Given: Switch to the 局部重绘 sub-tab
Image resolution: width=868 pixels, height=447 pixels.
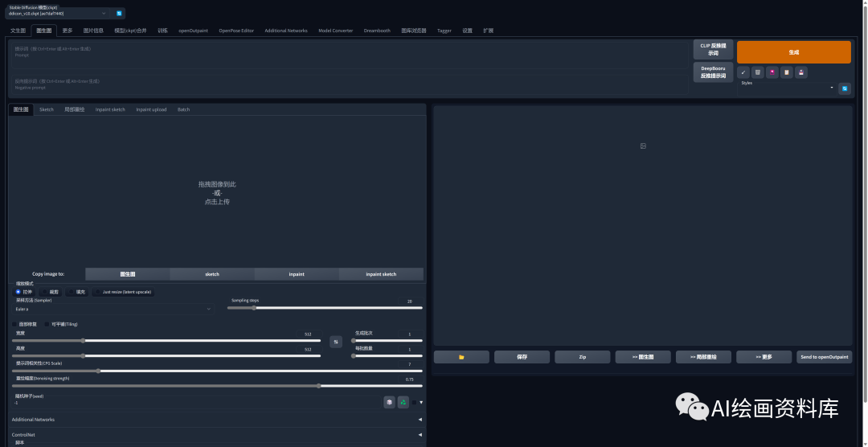Looking at the screenshot, I should [75, 109].
